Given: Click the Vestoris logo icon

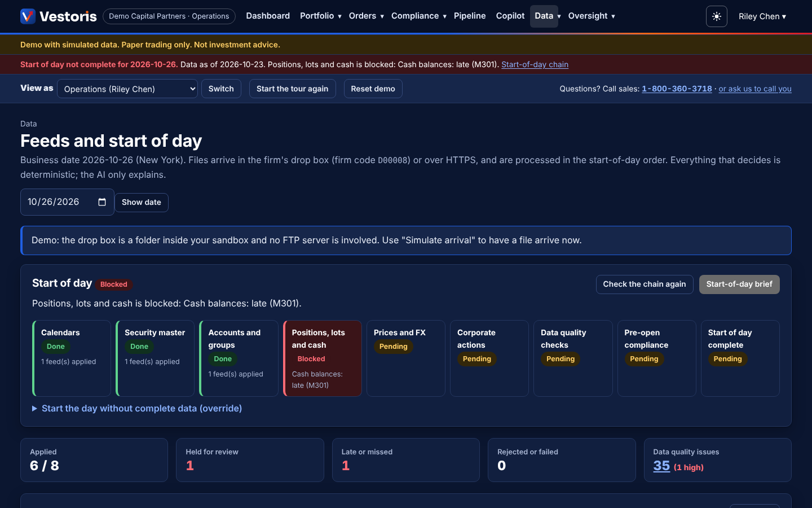Looking at the screenshot, I should [x=28, y=16].
